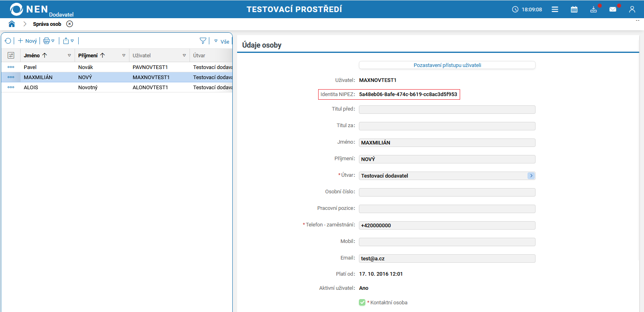Click the NEN Dodavatel logo
This screenshot has width=644, height=312.
(x=42, y=10)
